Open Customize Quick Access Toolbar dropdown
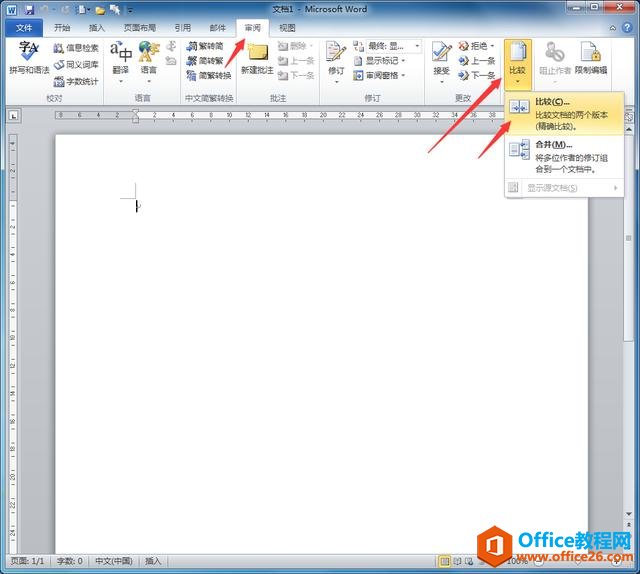The image size is (640, 574). pyautogui.click(x=130, y=10)
